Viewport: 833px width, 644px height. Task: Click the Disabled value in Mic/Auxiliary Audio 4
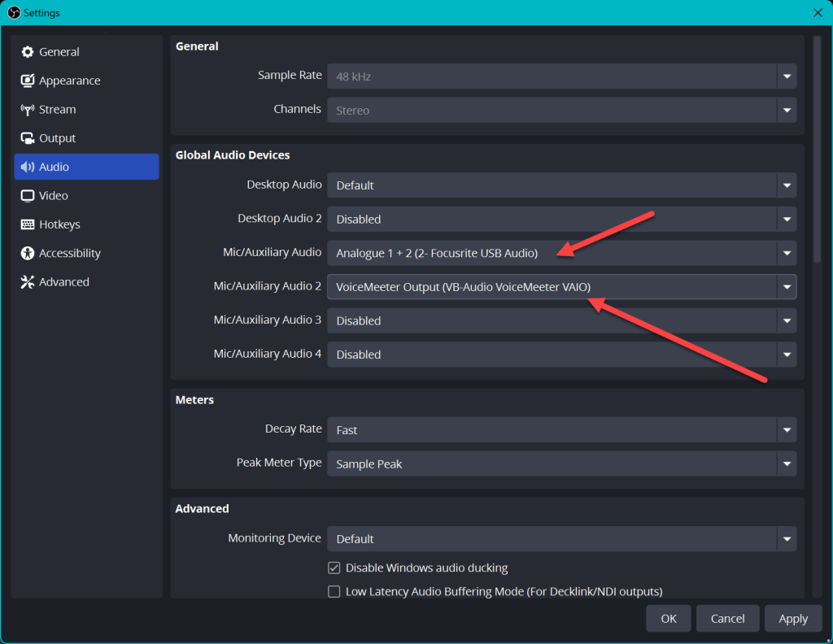point(358,355)
